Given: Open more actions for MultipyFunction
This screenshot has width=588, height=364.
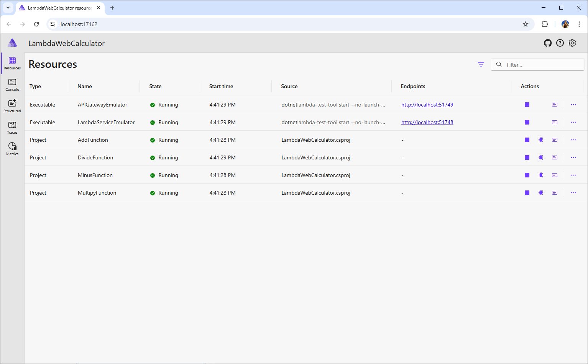Looking at the screenshot, I should 573,193.
